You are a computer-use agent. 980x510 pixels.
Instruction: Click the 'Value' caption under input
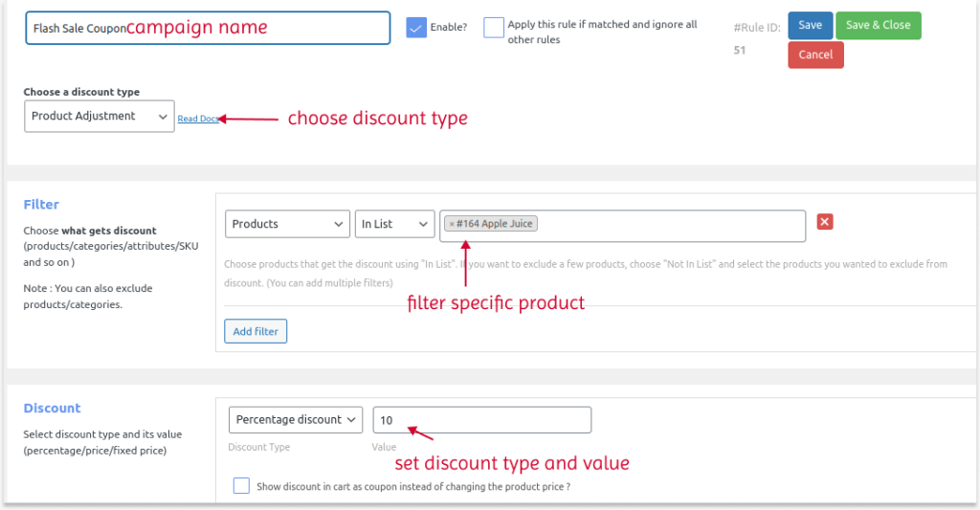tap(384, 447)
